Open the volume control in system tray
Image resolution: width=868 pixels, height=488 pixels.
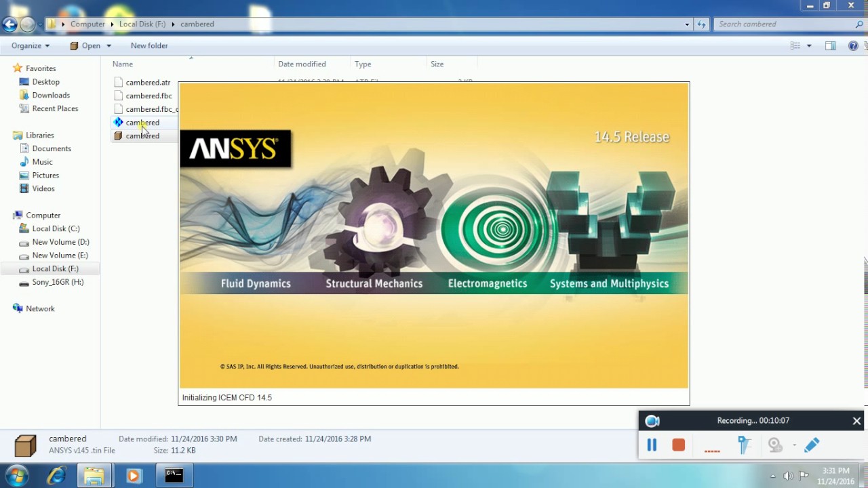788,476
